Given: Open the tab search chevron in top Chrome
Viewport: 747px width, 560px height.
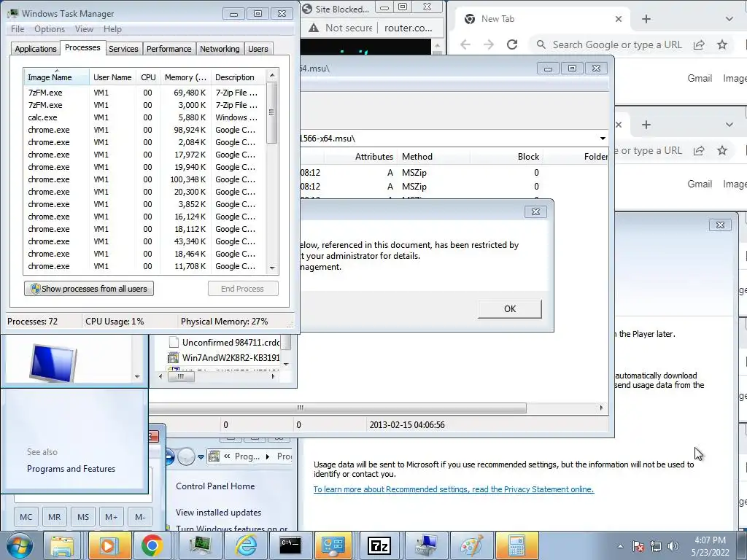Looking at the screenshot, I should (x=729, y=19).
